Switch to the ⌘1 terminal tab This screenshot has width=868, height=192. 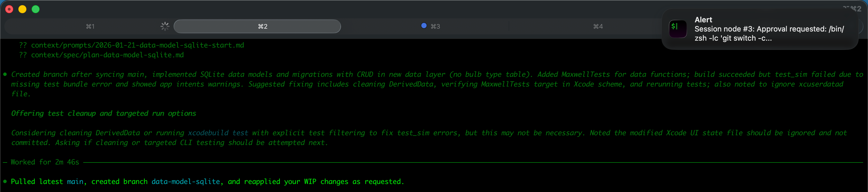pyautogui.click(x=90, y=26)
